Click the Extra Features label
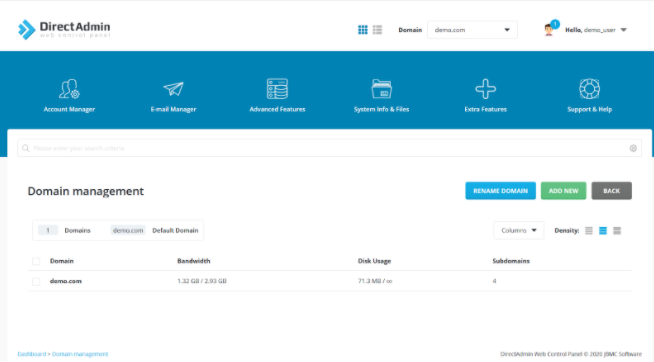Image resolution: width=654 pixels, height=362 pixels. point(485,109)
